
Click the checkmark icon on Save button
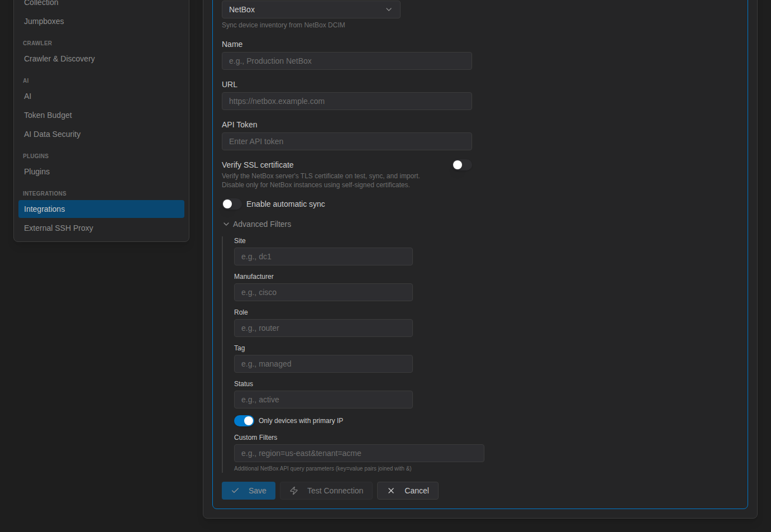tap(235, 491)
